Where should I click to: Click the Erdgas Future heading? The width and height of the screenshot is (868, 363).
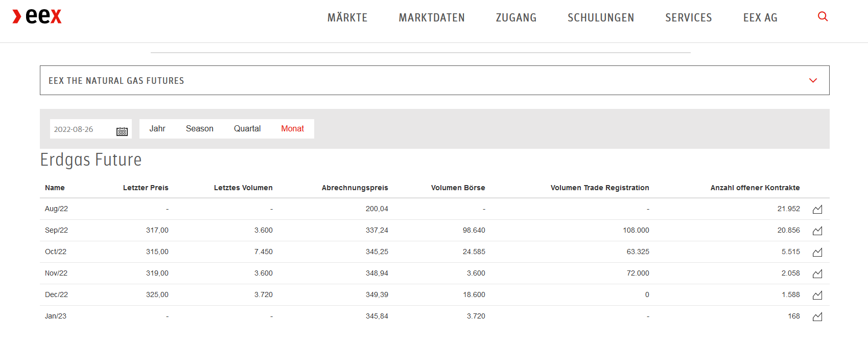tap(91, 160)
